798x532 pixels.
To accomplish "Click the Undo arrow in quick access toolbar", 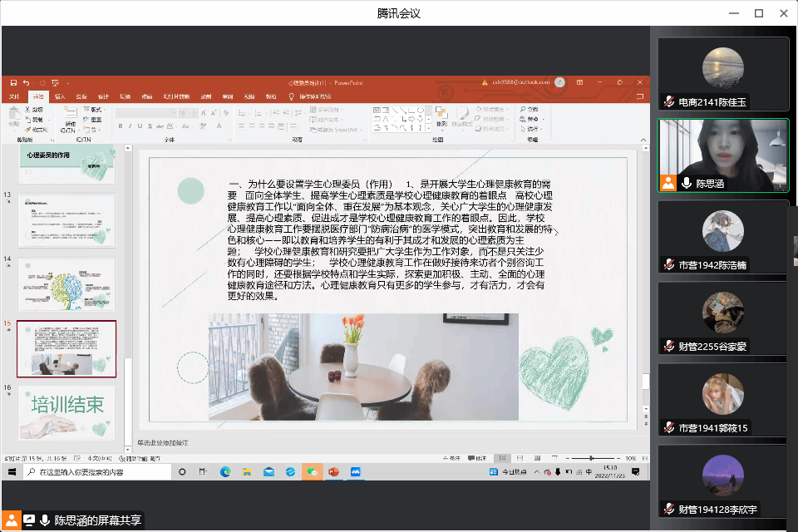I will (27, 82).
